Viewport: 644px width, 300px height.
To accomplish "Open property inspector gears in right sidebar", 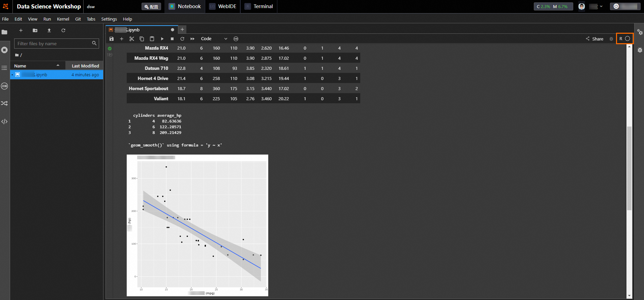I will point(640,32).
